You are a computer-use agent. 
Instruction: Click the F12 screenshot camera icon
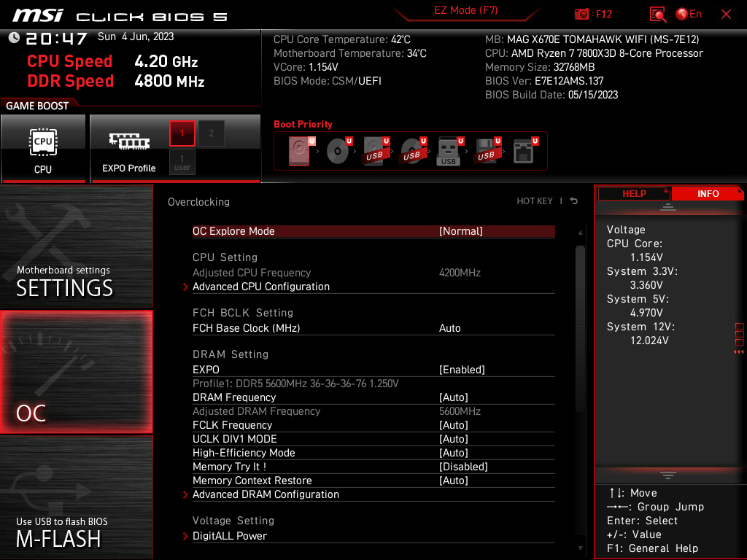click(x=582, y=14)
